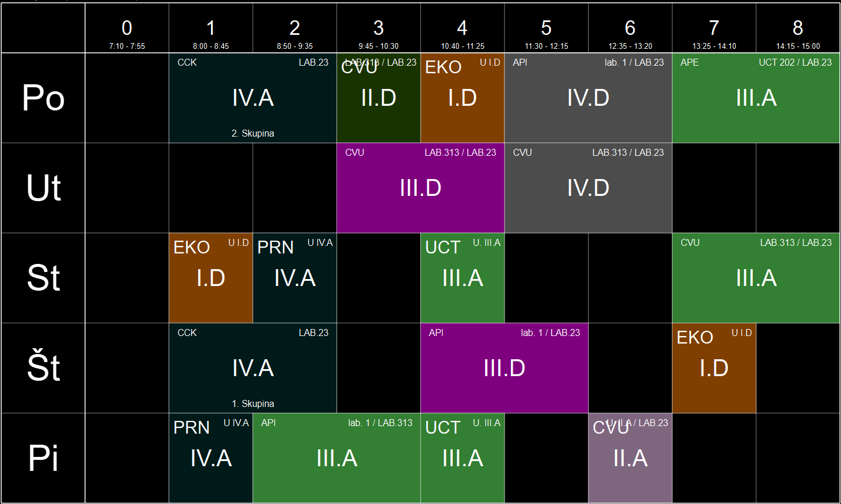Screen dimensions: 841x504
Task: Select the Friday CVU II.A lesson
Action: pos(630,458)
